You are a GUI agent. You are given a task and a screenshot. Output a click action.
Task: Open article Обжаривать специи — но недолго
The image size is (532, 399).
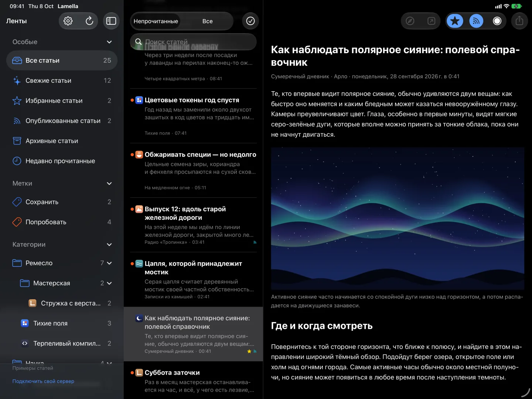click(x=193, y=170)
